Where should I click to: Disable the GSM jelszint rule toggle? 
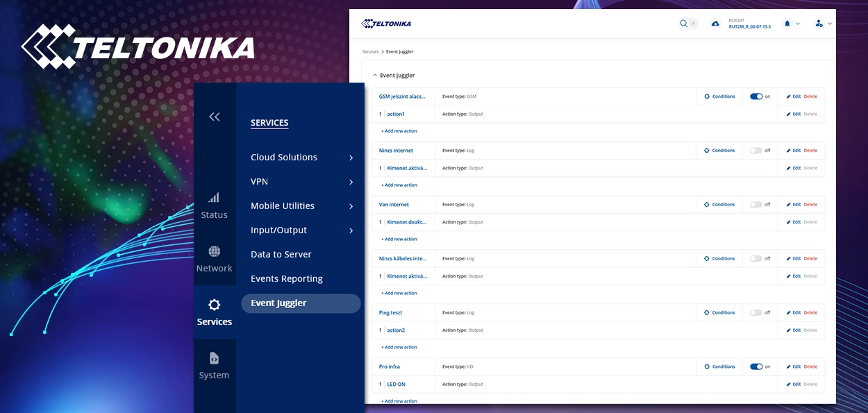[756, 96]
